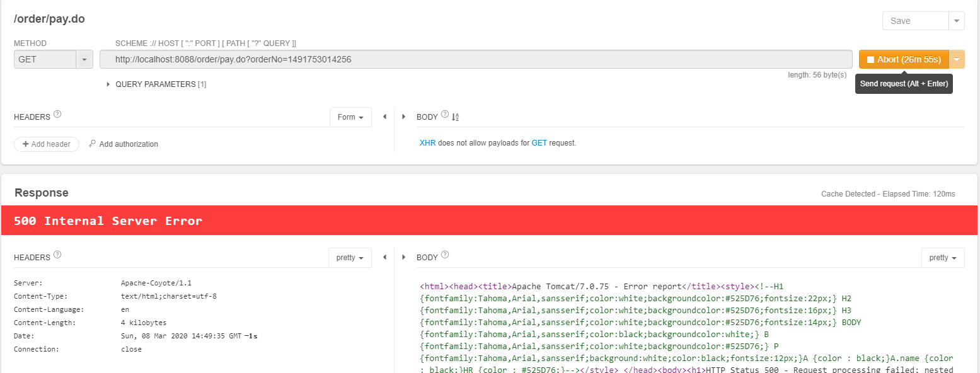Click the Connection value close
980x373 pixels.
coord(131,349)
